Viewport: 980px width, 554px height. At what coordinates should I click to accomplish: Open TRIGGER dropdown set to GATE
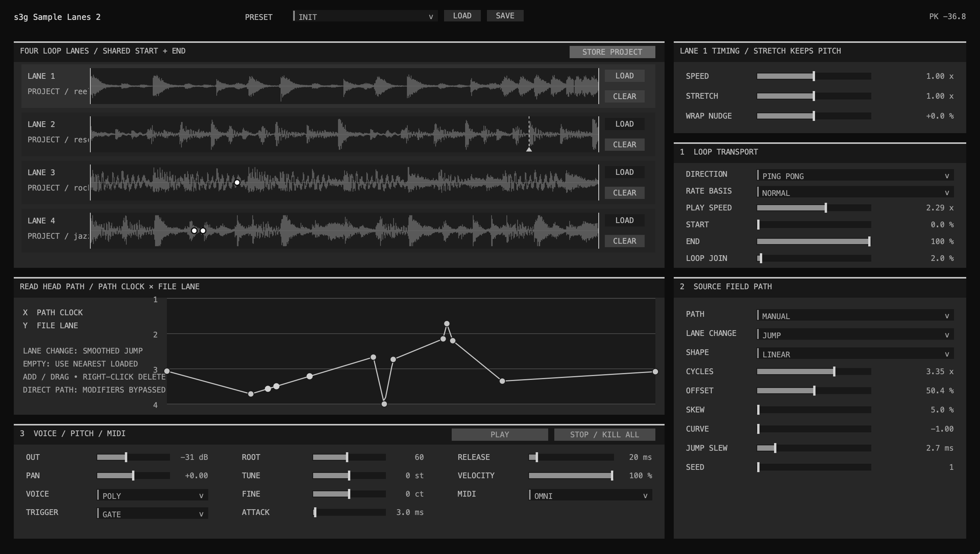click(153, 513)
